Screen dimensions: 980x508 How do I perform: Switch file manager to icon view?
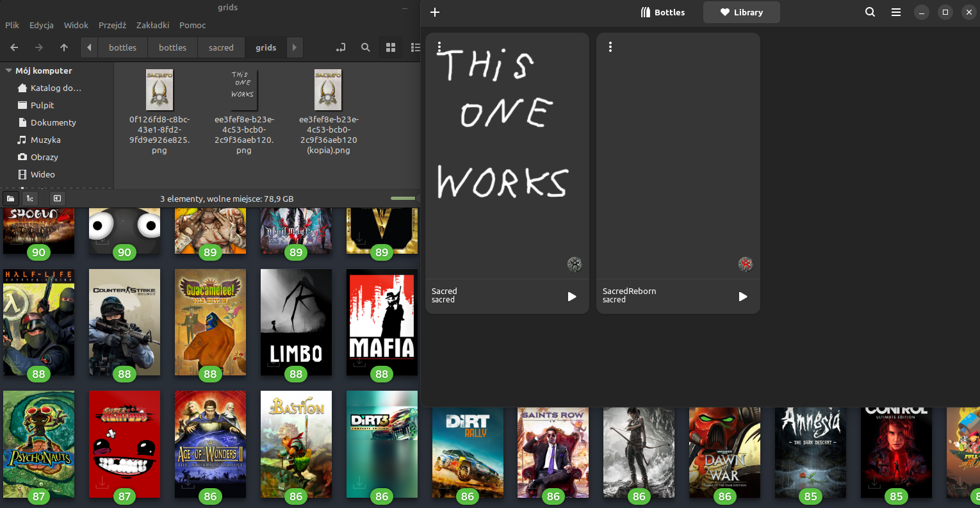pos(391,47)
